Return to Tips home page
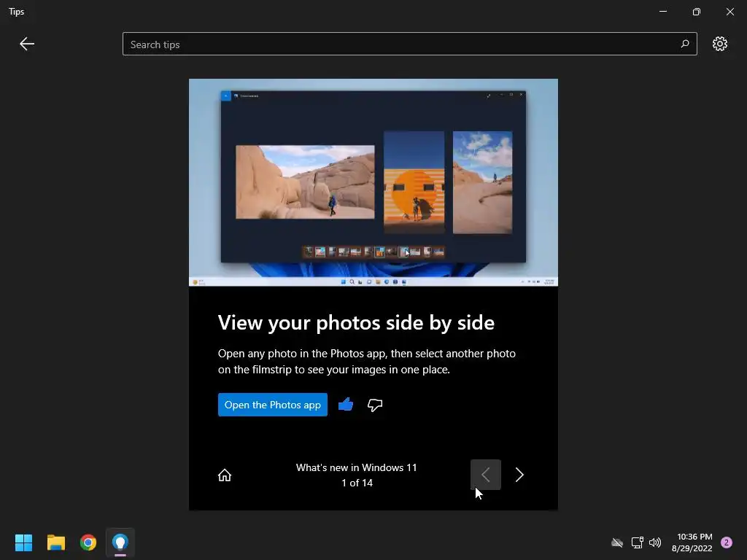 pyautogui.click(x=225, y=475)
